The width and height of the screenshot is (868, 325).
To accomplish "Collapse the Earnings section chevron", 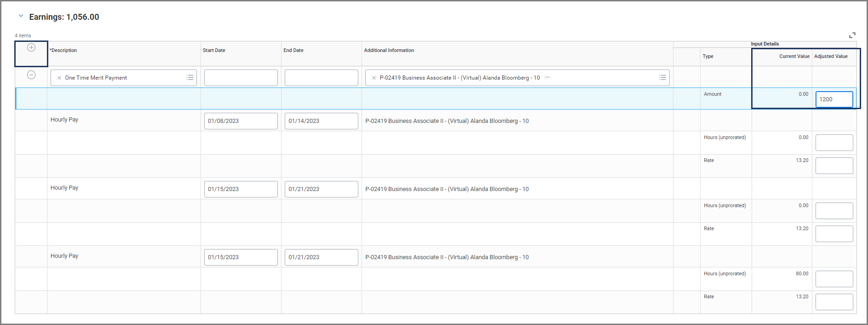I will (21, 16).
